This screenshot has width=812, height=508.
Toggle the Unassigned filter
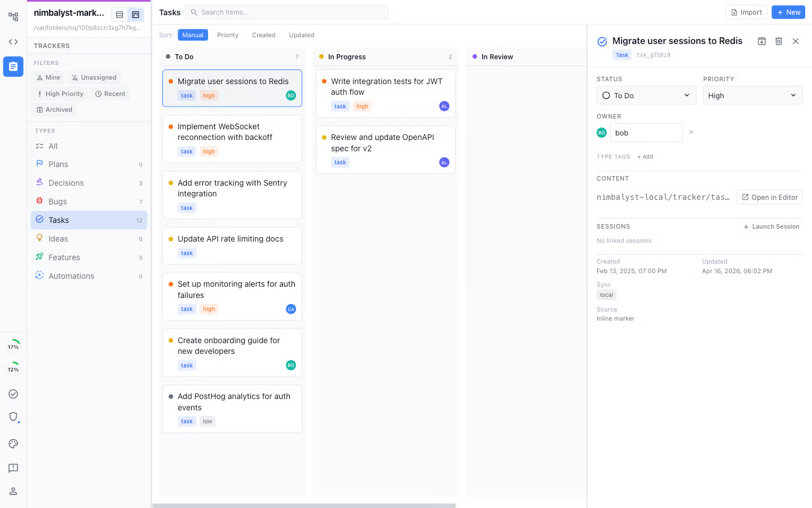(94, 77)
